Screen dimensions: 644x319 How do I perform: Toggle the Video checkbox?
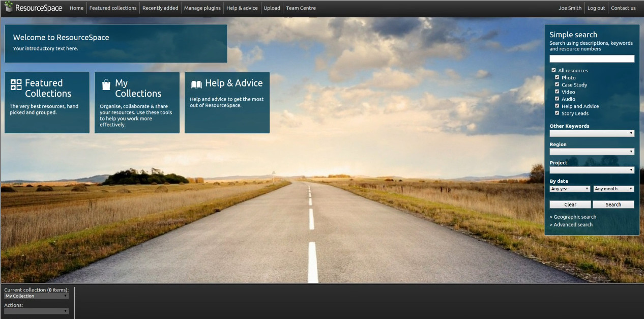click(557, 92)
